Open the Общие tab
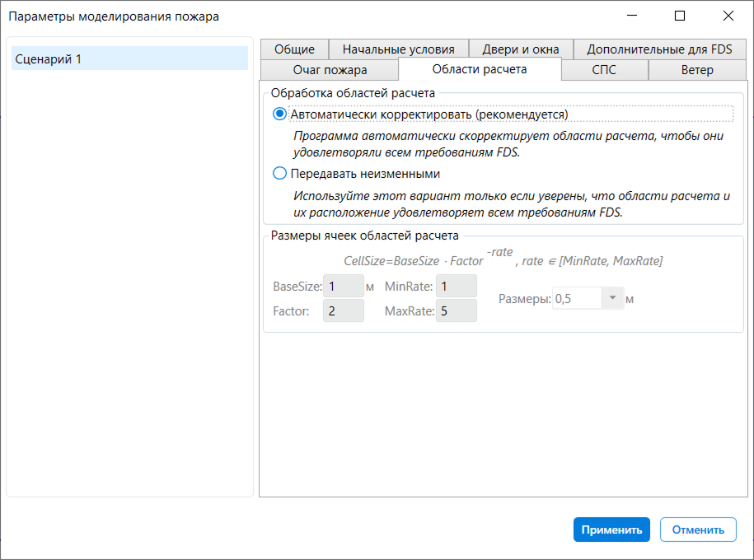The width and height of the screenshot is (754, 560). pos(294,49)
